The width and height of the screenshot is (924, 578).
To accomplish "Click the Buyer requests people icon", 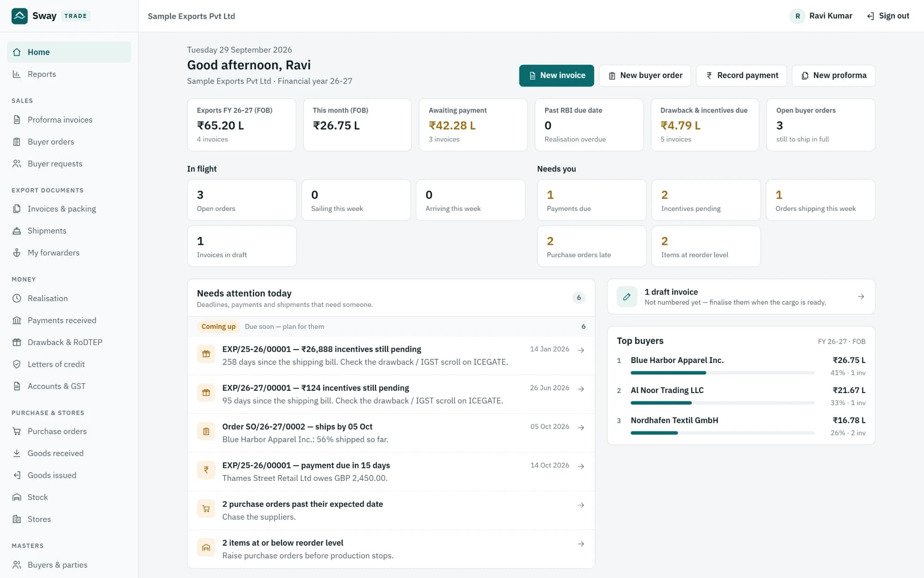I will tap(17, 164).
